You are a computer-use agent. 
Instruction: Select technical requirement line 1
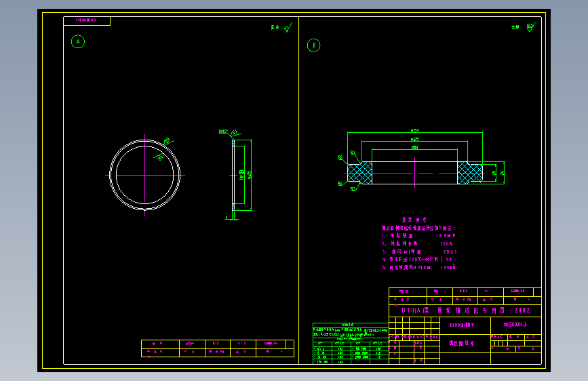click(x=418, y=236)
